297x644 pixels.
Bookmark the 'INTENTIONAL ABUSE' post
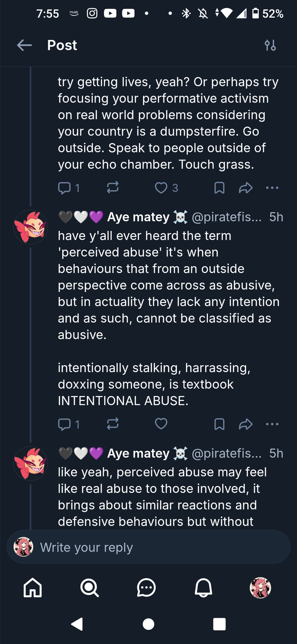click(x=219, y=424)
